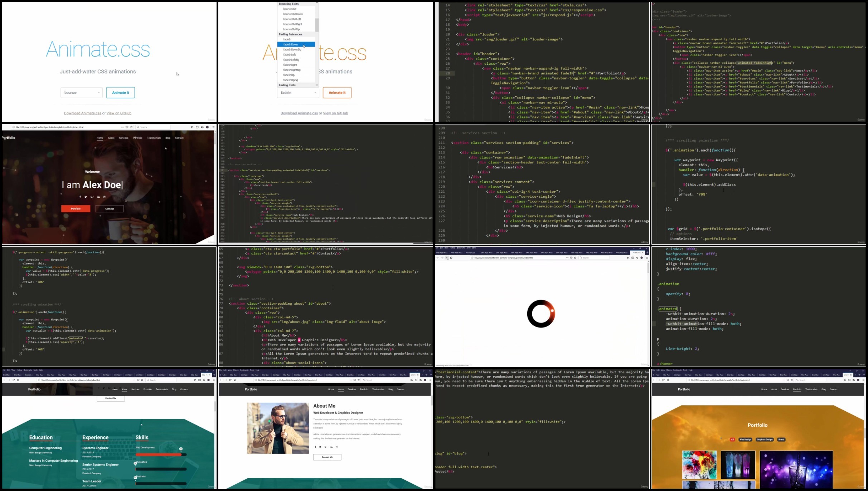Click stop-loading X in loader spinner browser
Viewport: 868px width, 491px height.
click(447, 257)
